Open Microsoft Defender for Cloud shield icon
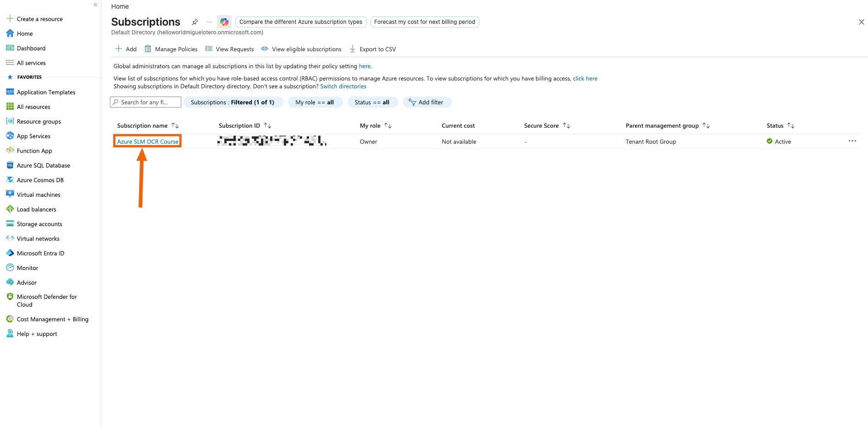 (10, 297)
